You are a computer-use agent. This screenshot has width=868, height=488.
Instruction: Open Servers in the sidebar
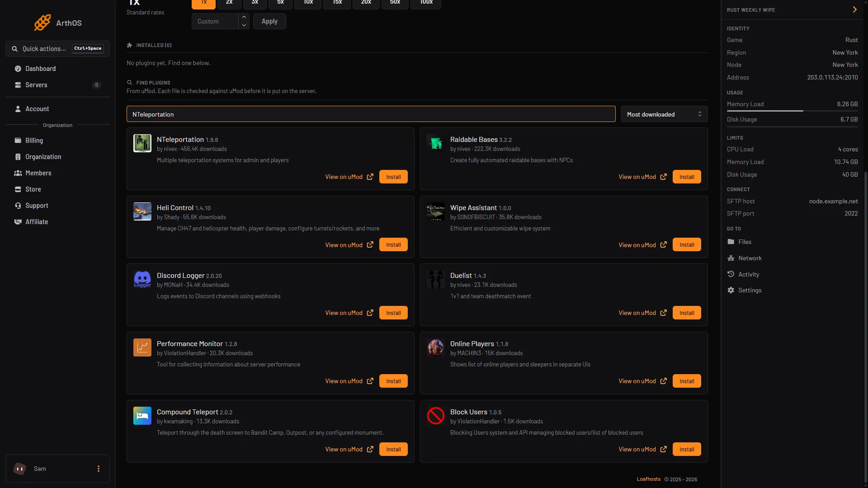[x=57, y=85]
